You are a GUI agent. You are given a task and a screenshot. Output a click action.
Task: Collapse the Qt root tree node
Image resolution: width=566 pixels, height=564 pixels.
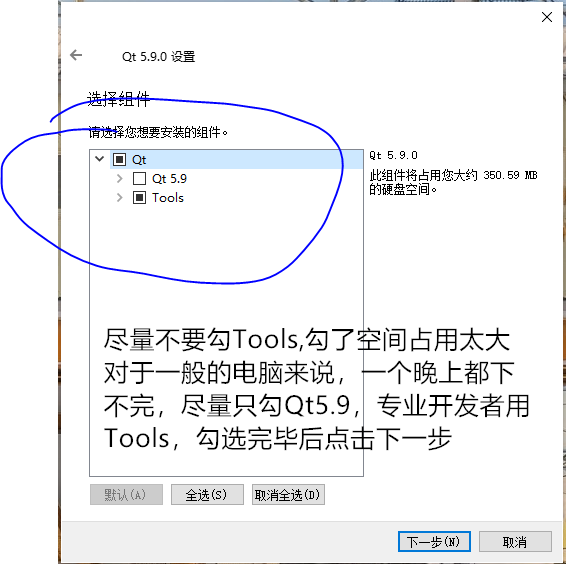pyautogui.click(x=100, y=159)
